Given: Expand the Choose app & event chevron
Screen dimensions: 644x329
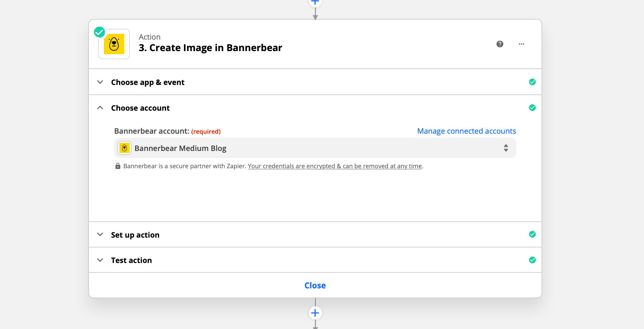Looking at the screenshot, I should click(x=100, y=82).
